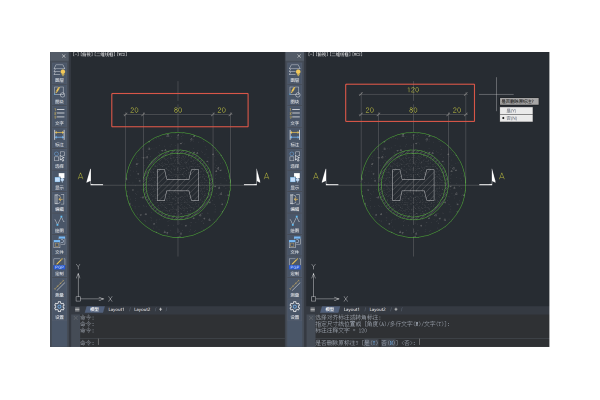Image resolution: width=600 pixels, height=400 pixels.
Task: Open the 文件 file tools in left window
Action: click(59, 245)
